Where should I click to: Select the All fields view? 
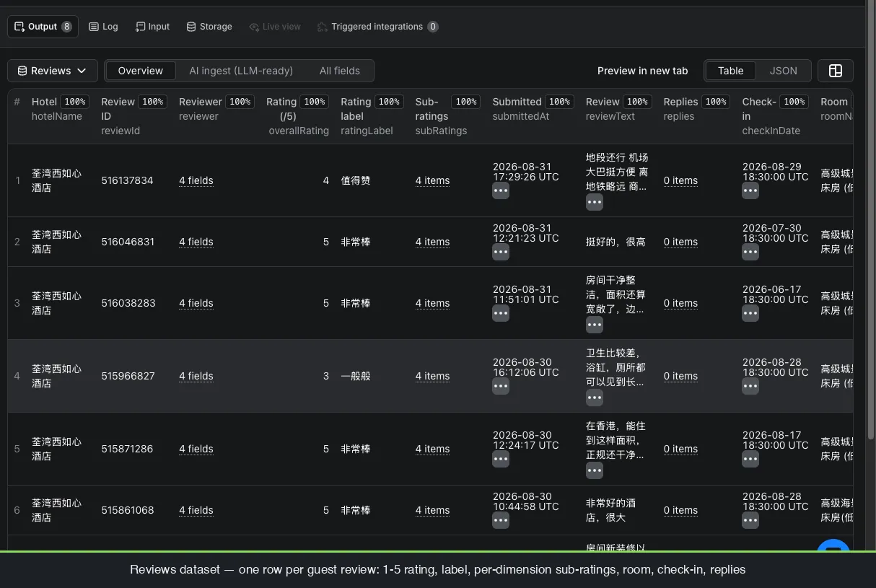tap(340, 71)
